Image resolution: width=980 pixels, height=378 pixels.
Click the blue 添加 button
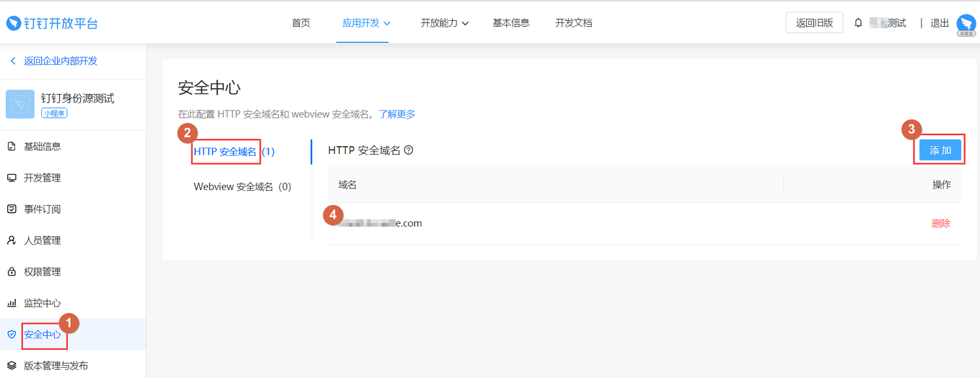[x=940, y=150]
